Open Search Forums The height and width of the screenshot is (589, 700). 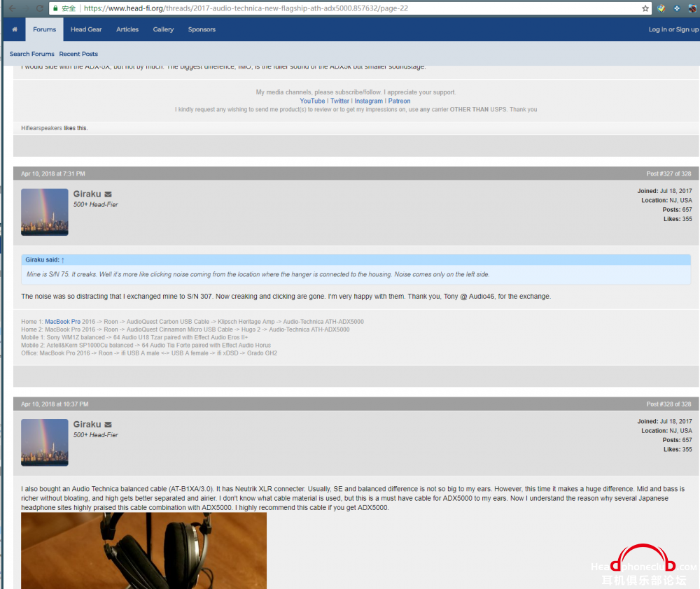pyautogui.click(x=32, y=54)
